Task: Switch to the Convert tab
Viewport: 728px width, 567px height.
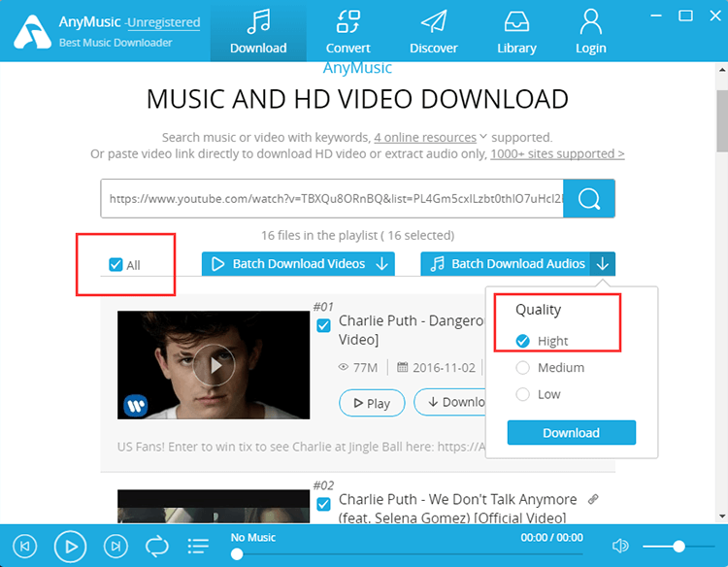Action: [347, 32]
